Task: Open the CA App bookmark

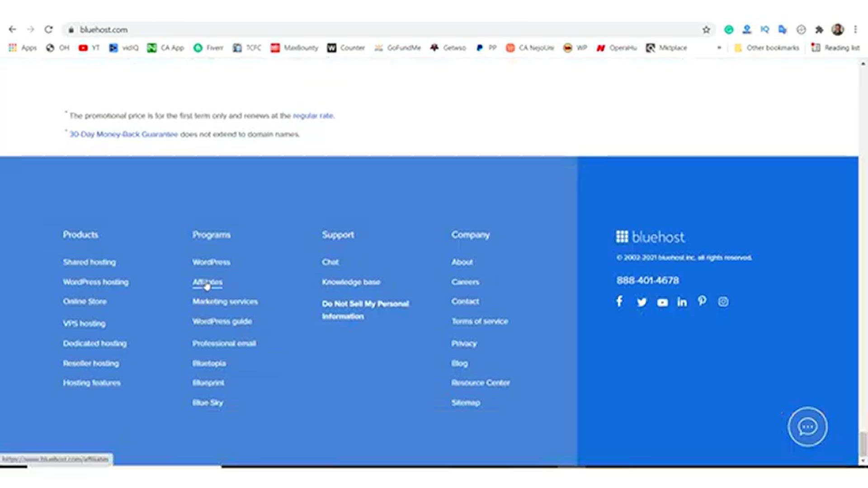Action: (x=166, y=47)
